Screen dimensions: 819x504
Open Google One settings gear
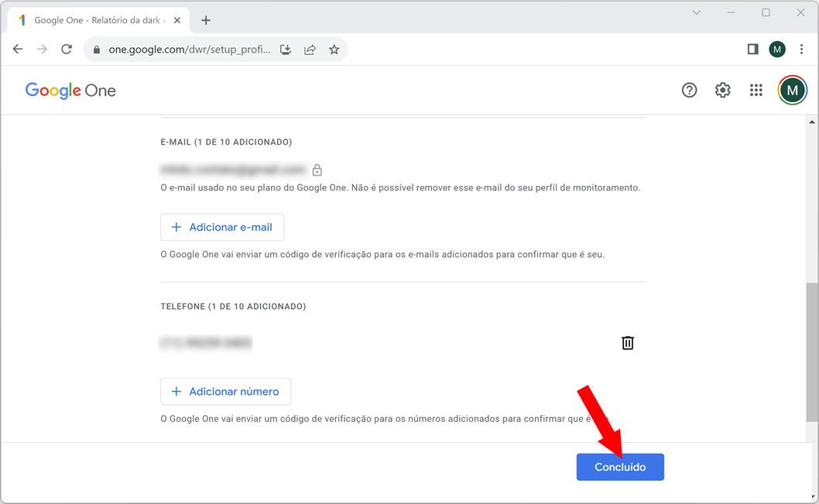tap(722, 91)
